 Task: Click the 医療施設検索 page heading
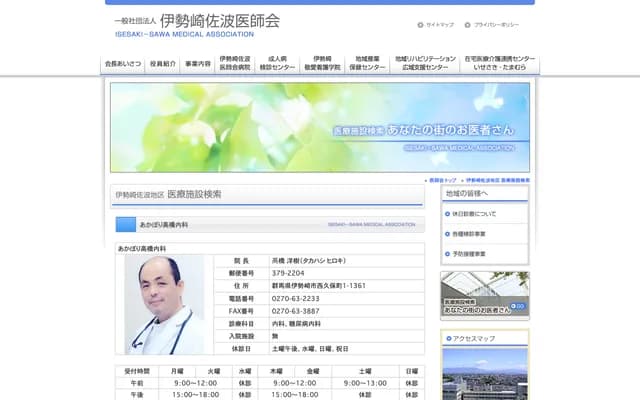click(194, 194)
